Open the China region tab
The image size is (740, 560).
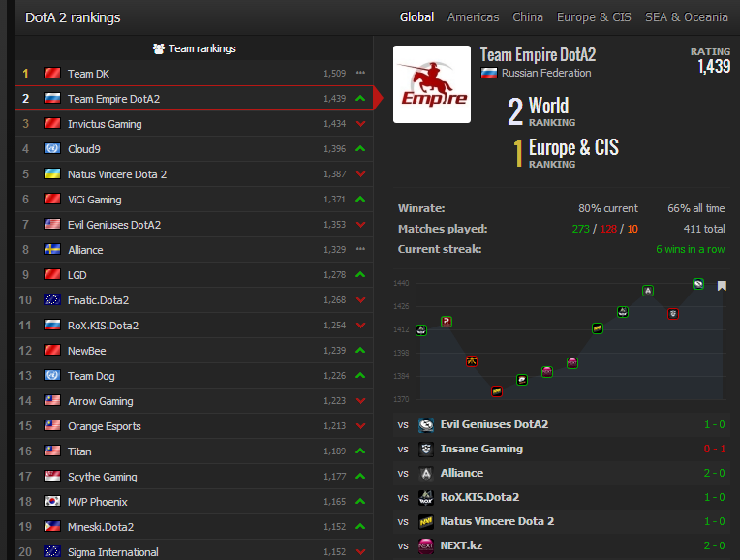pyautogui.click(x=528, y=17)
